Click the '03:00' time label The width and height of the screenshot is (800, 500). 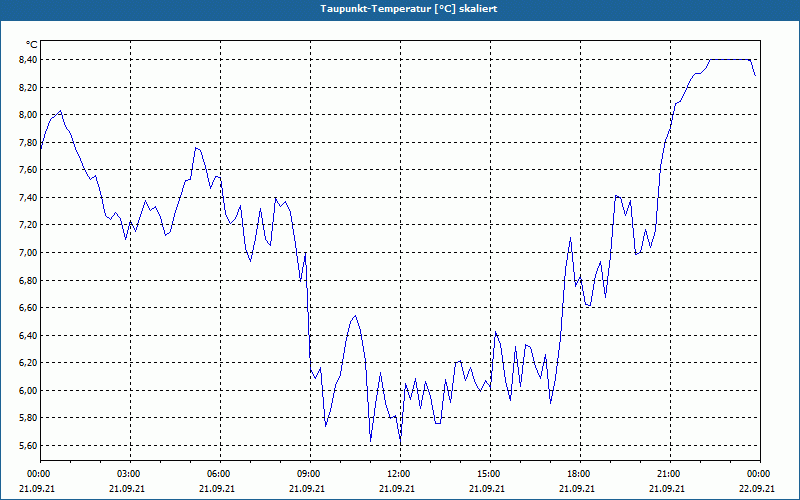[x=130, y=473]
